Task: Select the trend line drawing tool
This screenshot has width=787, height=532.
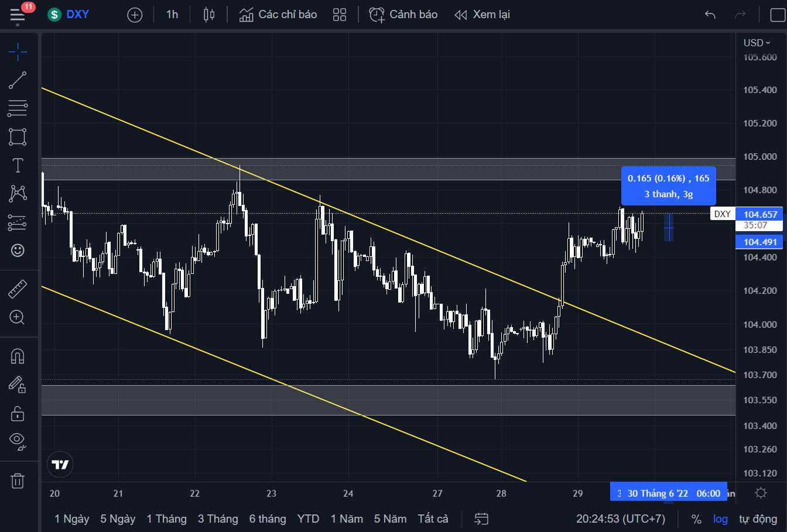Action: click(18, 80)
